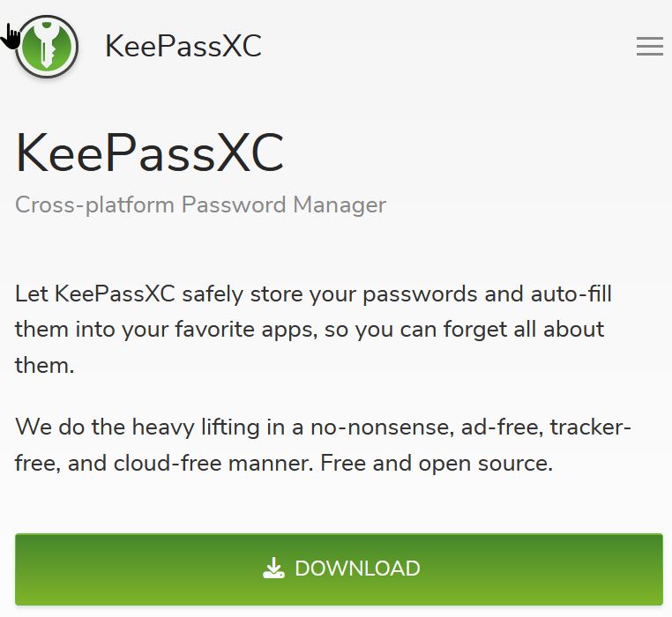Click the Cross-platform Password Manager subtitle
Viewport: 672px width, 617px height.
[x=201, y=204]
